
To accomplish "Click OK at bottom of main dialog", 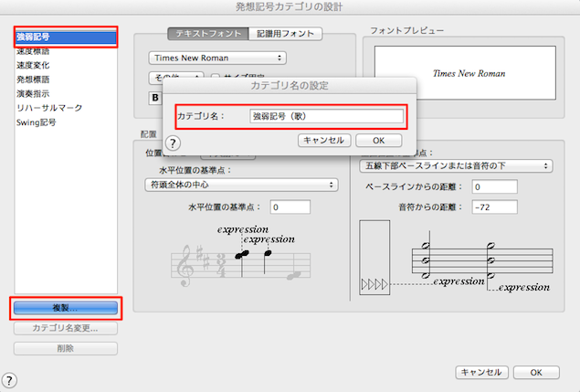I will coord(536,373).
